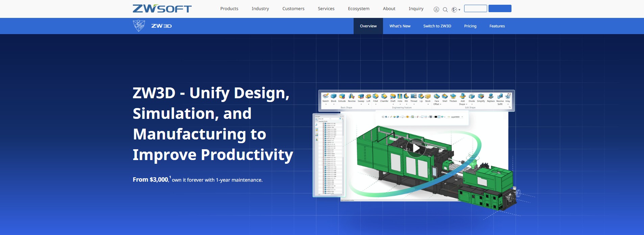Image resolution: width=644 pixels, height=235 pixels.
Task: Play the ZW3D hero video
Action: pyautogui.click(x=416, y=148)
